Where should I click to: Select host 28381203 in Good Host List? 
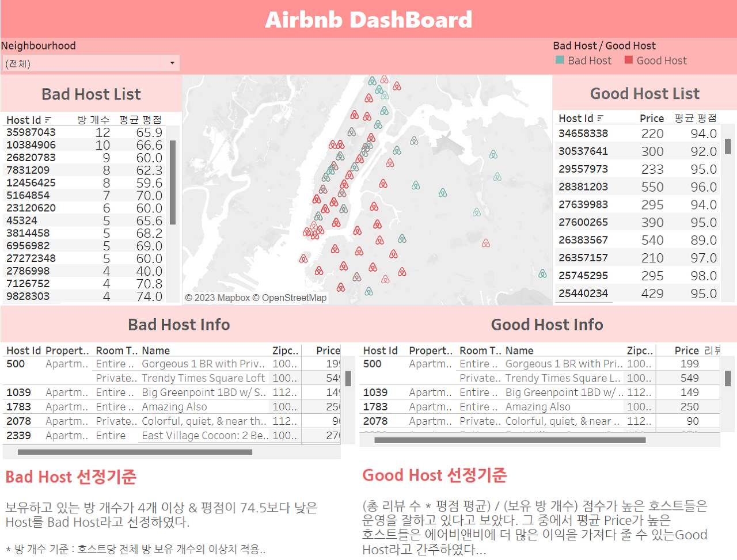[x=583, y=187]
